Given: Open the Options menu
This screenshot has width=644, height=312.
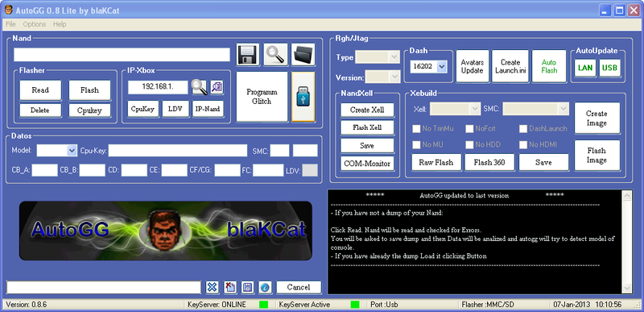Looking at the screenshot, I should tap(35, 24).
